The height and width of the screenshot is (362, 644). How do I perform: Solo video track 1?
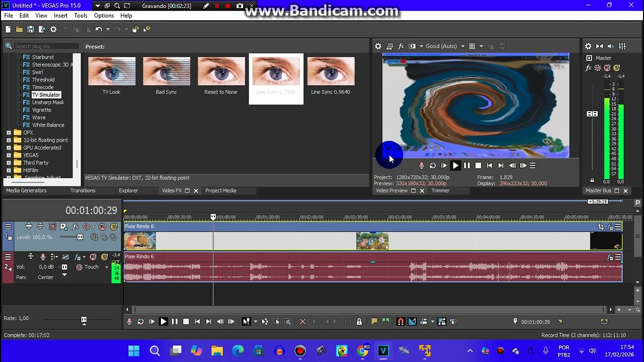pos(114,227)
